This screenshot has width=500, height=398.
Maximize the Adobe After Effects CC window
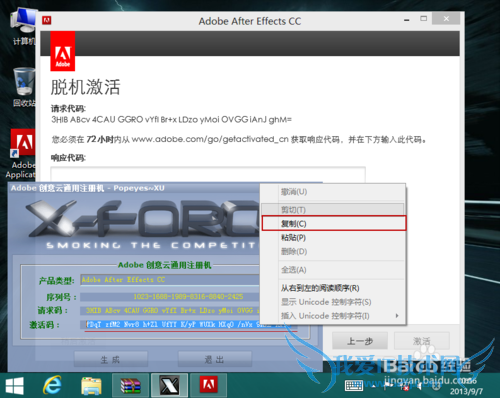pyautogui.click(x=423, y=19)
